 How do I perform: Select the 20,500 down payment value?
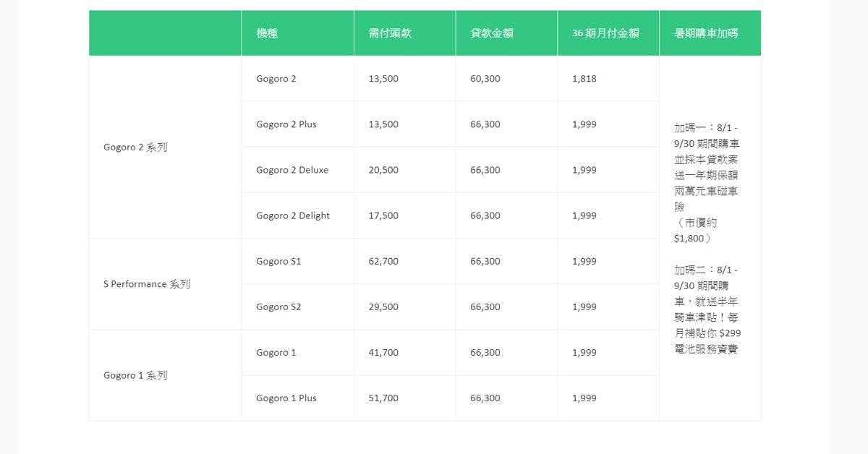pos(383,170)
